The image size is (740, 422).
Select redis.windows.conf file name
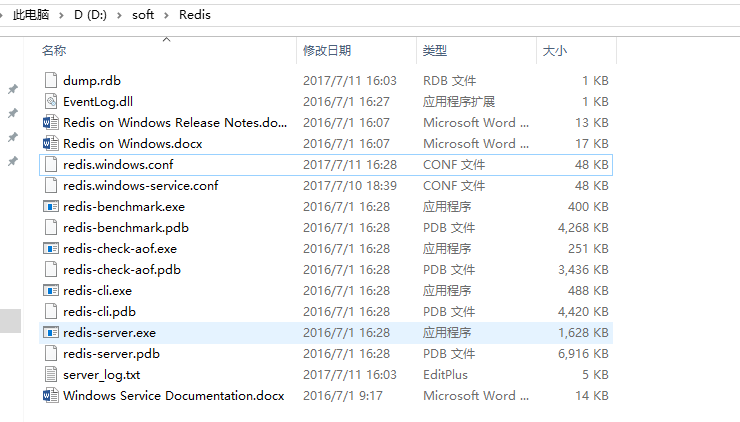tap(118, 165)
